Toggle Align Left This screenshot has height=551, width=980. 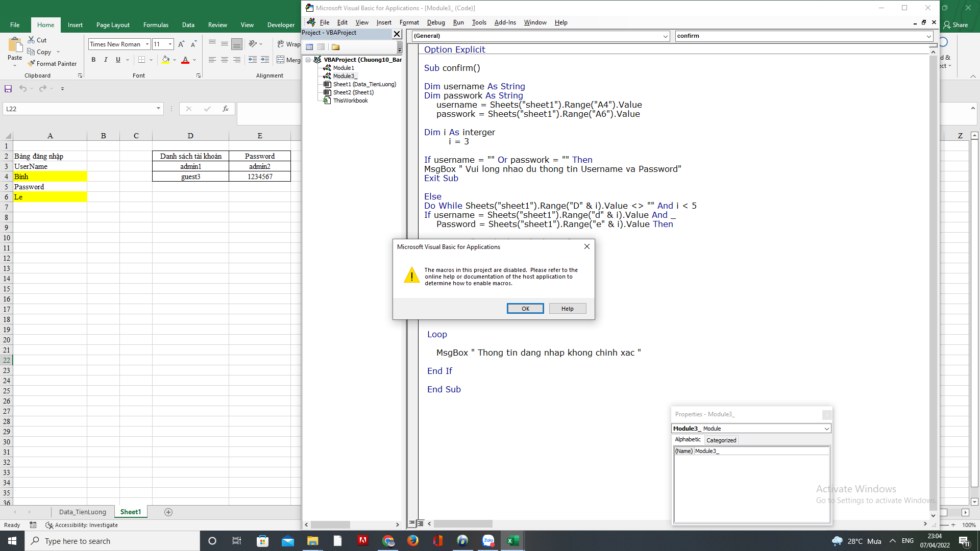pos(212,60)
